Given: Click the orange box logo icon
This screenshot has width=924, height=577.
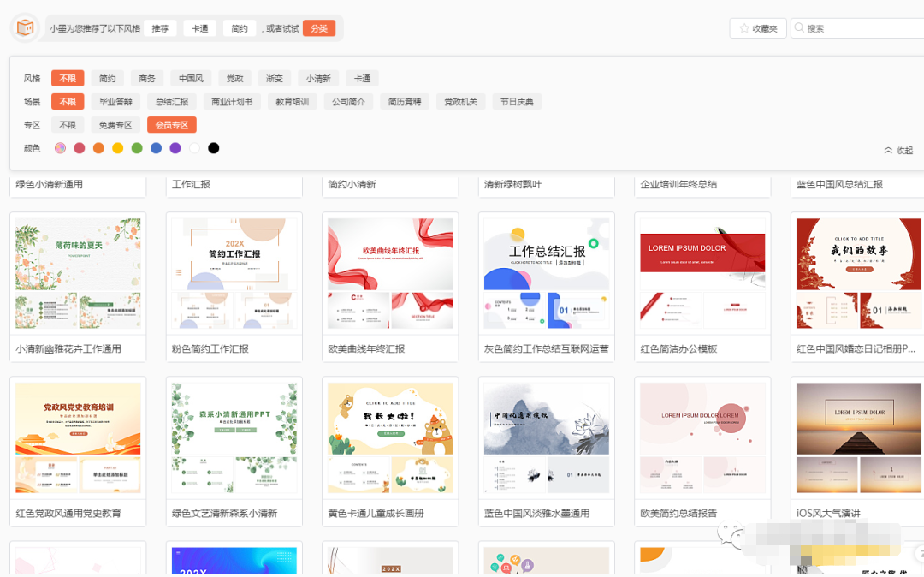Looking at the screenshot, I should [25, 27].
